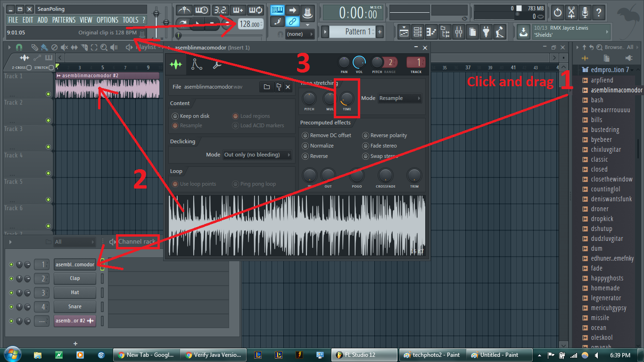Click the one-click recording microphone icon
The width and height of the screenshot is (644, 362).
tap(585, 12)
